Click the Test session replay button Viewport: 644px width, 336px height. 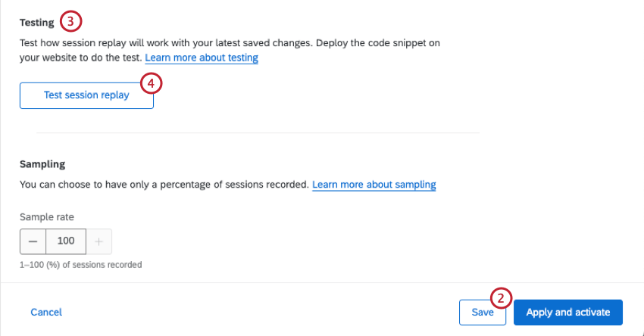86,95
